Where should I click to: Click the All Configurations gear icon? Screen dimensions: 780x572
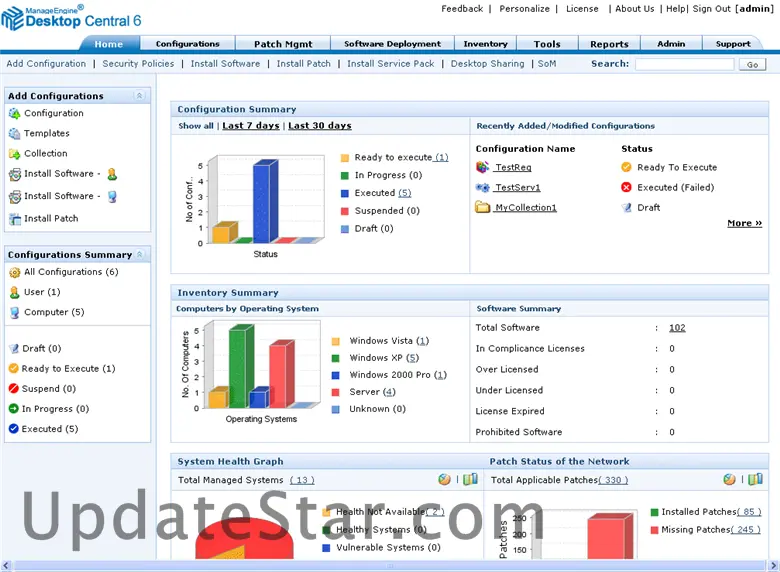(x=14, y=272)
